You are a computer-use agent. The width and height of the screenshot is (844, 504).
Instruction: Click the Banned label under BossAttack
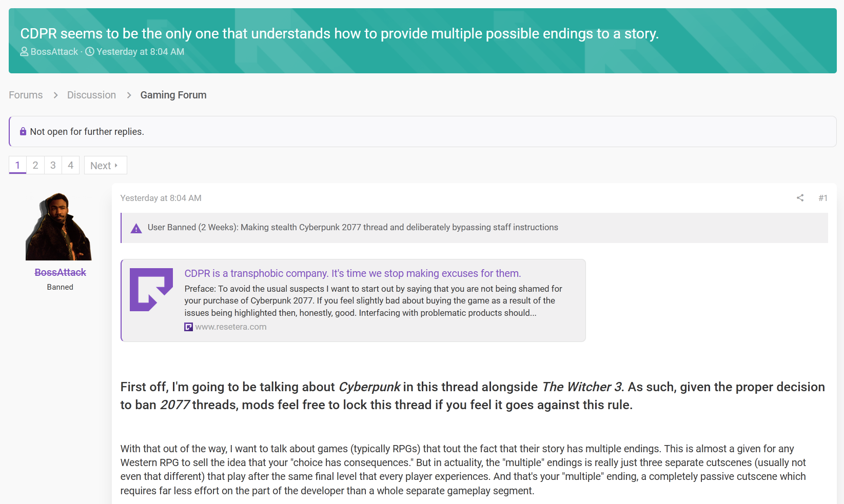(x=60, y=287)
